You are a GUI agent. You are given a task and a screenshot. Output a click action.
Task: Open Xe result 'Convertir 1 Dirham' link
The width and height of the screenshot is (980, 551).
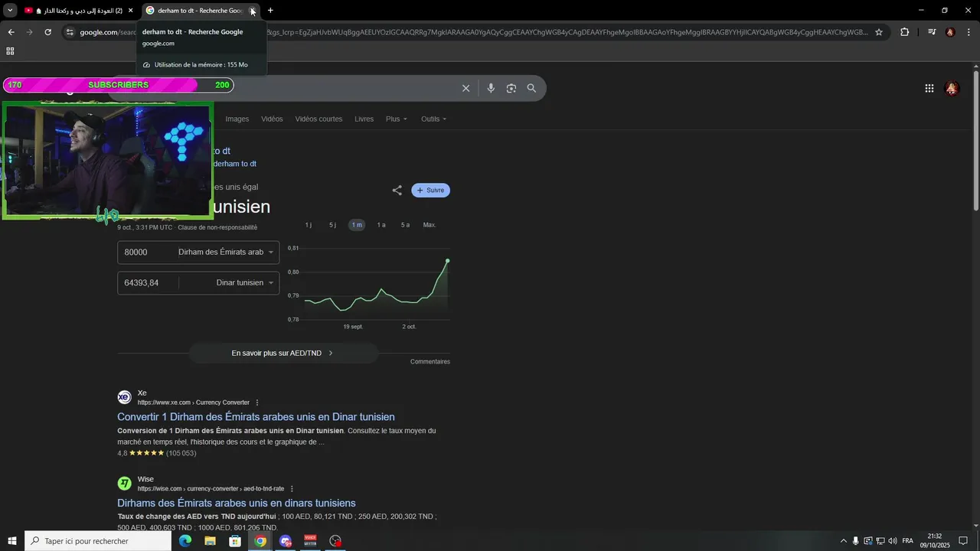coord(256,417)
